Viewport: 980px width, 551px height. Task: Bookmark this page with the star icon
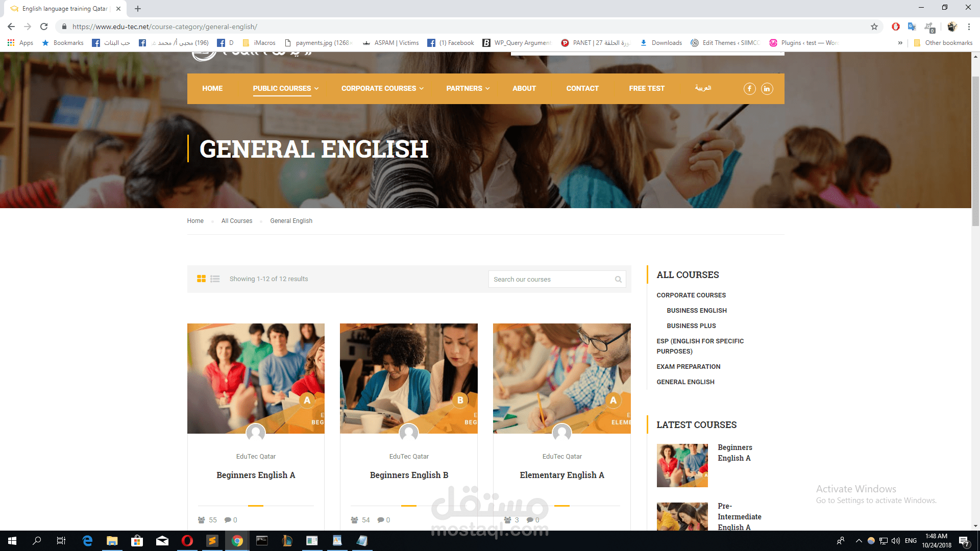click(x=874, y=27)
